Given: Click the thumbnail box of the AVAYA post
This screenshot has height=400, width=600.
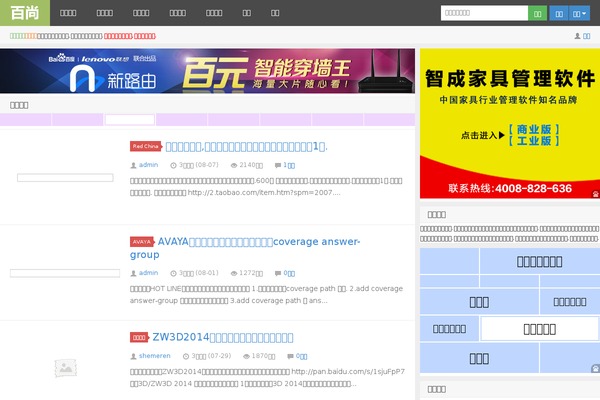Looking at the screenshot, I should 65,273.
